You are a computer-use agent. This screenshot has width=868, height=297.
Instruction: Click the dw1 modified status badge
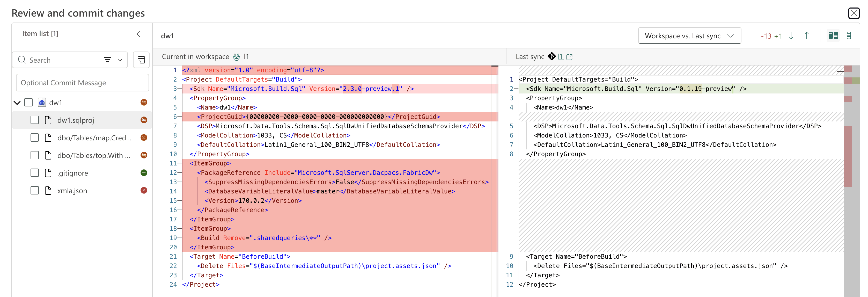click(x=144, y=103)
